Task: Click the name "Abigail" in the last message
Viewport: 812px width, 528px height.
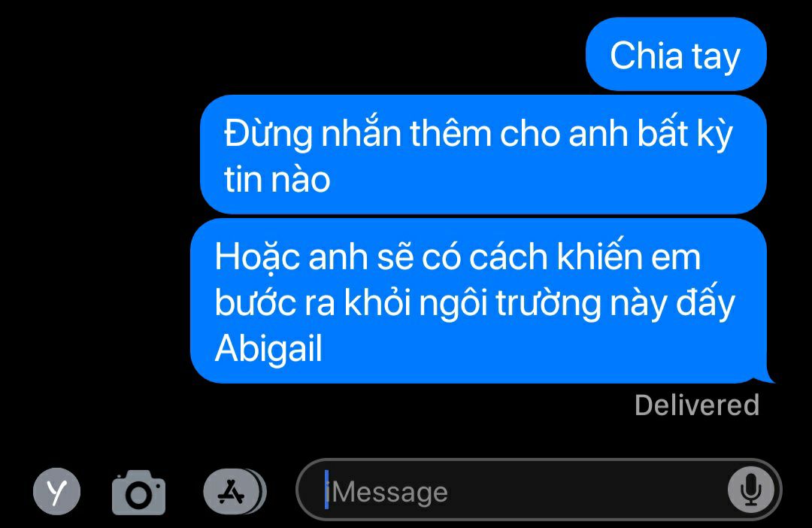Action: click(268, 348)
